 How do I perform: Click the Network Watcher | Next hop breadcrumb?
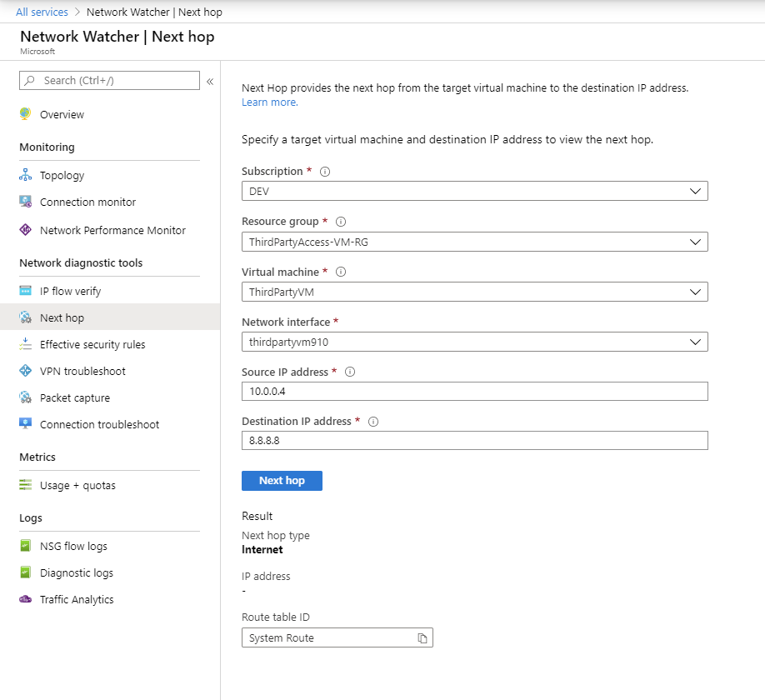click(x=154, y=12)
